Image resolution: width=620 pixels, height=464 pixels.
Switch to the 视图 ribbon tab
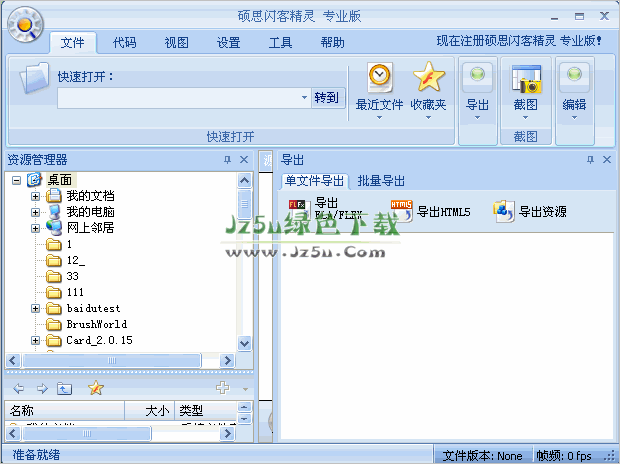pos(176,43)
